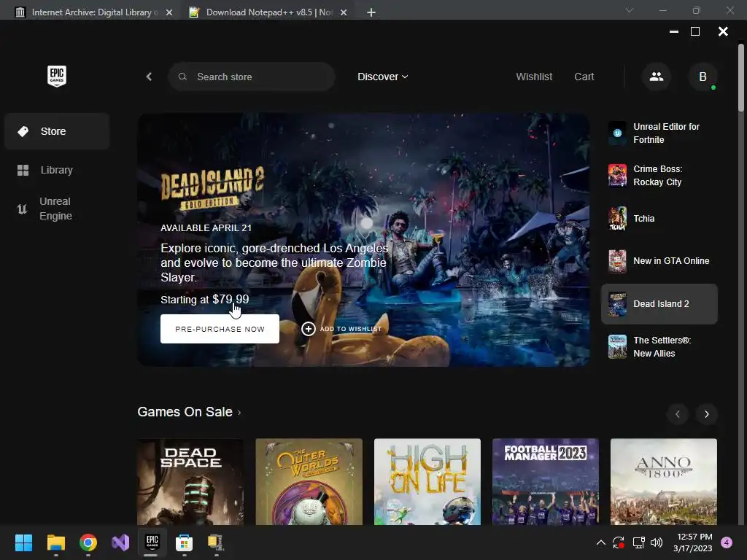747x560 pixels.
Task: Open Anno 1800 game card
Action: point(664,481)
